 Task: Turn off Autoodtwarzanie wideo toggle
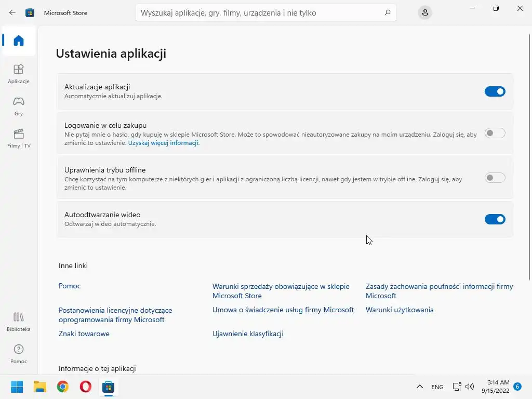pyautogui.click(x=495, y=219)
